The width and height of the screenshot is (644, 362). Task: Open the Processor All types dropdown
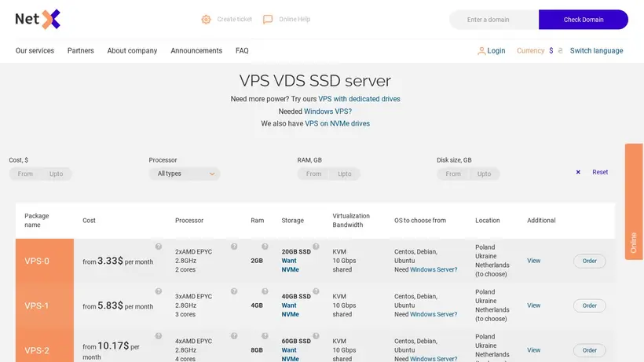(185, 174)
